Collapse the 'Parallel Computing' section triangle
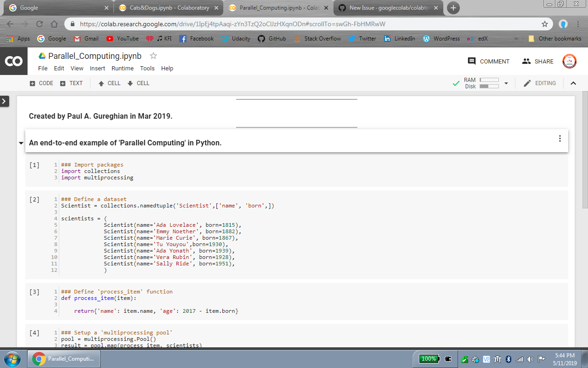 [x=21, y=143]
